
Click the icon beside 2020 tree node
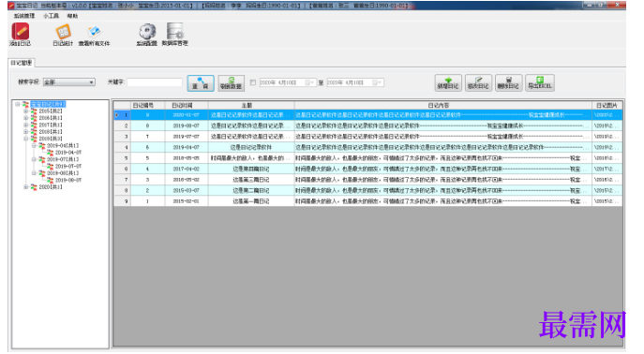point(34,187)
